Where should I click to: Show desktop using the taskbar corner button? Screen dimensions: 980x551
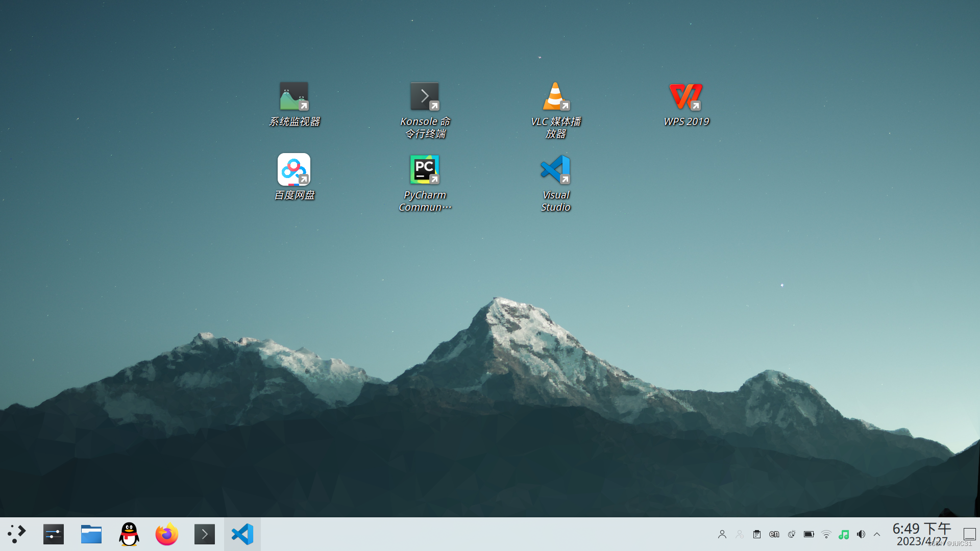pos(969,534)
